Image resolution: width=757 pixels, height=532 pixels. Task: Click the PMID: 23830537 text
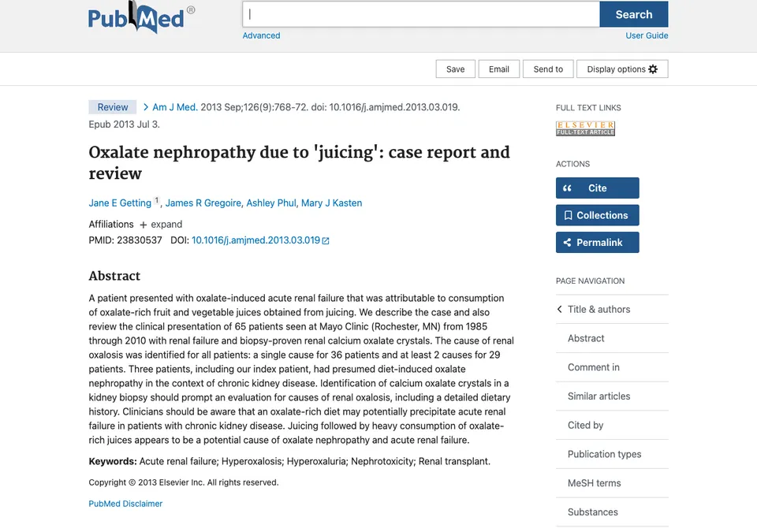point(125,240)
